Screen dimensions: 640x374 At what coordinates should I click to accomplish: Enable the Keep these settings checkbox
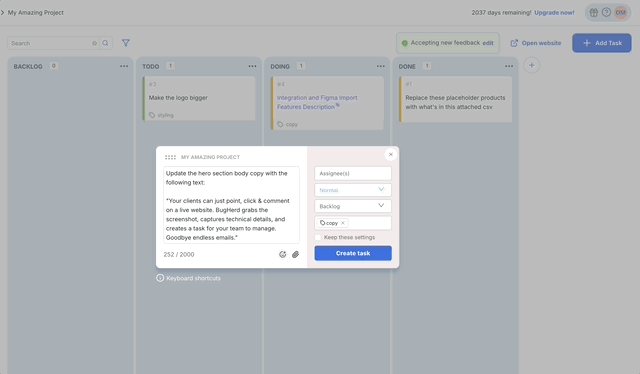pos(318,237)
